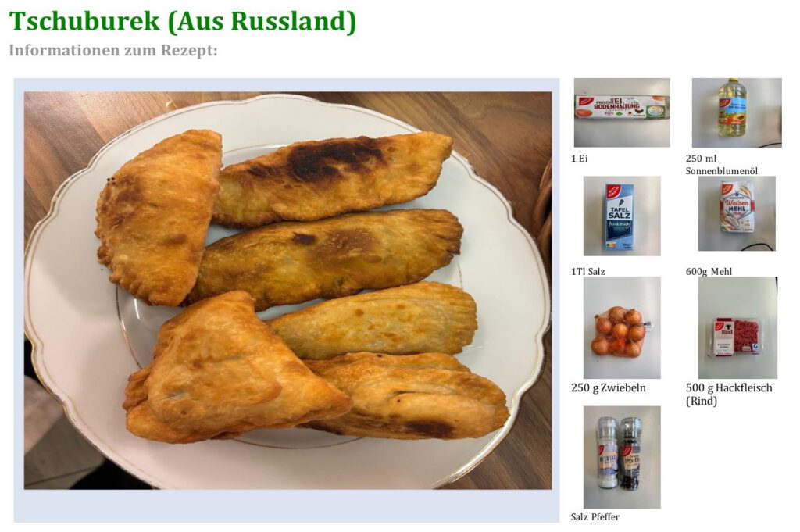Open the large Tschuburek plate photo

[x=287, y=291]
